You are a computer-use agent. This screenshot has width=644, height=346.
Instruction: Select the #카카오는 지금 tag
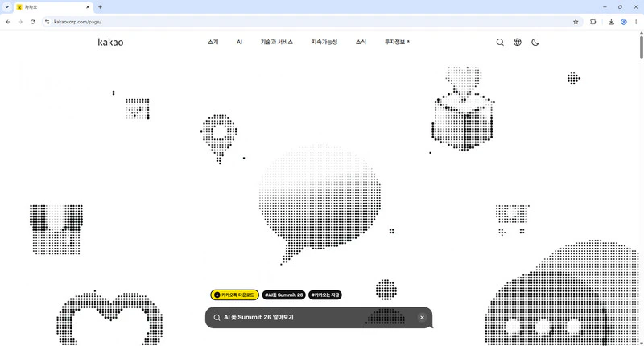point(325,295)
